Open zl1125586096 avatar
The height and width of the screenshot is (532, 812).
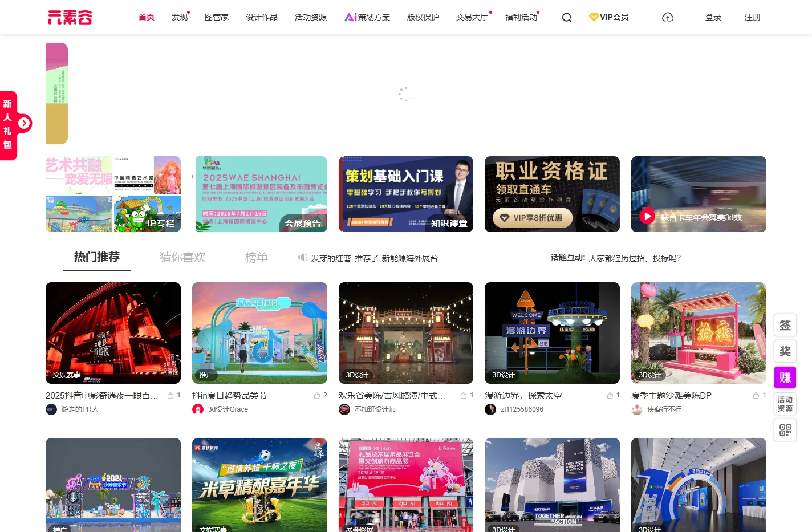pyautogui.click(x=490, y=409)
